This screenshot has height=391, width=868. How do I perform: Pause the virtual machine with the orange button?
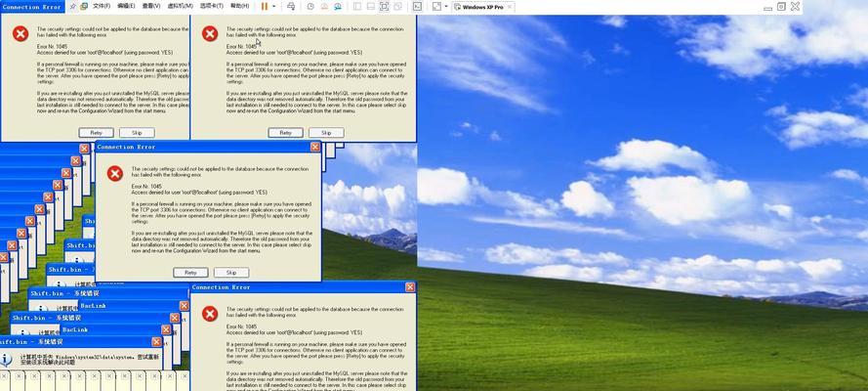tap(265, 6)
